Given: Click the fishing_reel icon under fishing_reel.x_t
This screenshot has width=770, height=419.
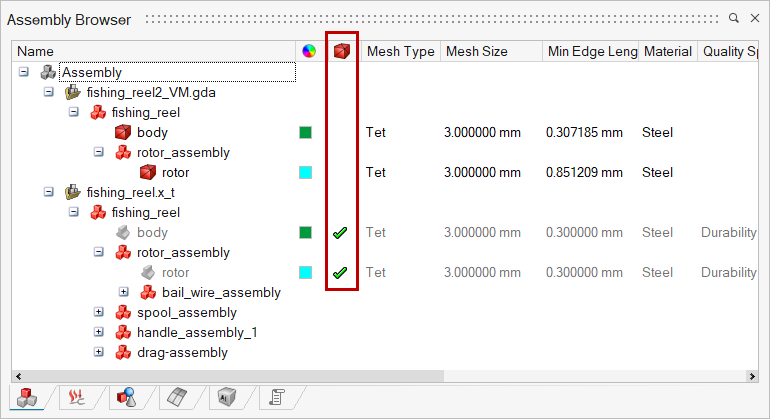Looking at the screenshot, I should pyautogui.click(x=98, y=212).
